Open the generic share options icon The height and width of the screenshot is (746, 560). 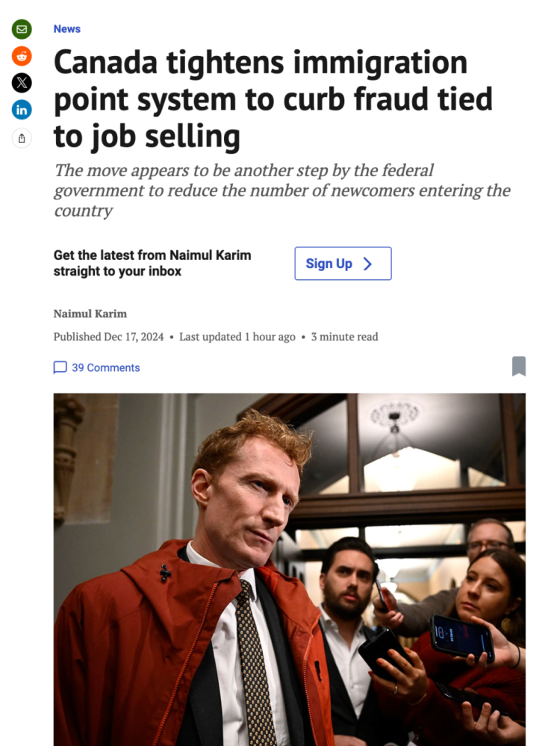coord(22,138)
